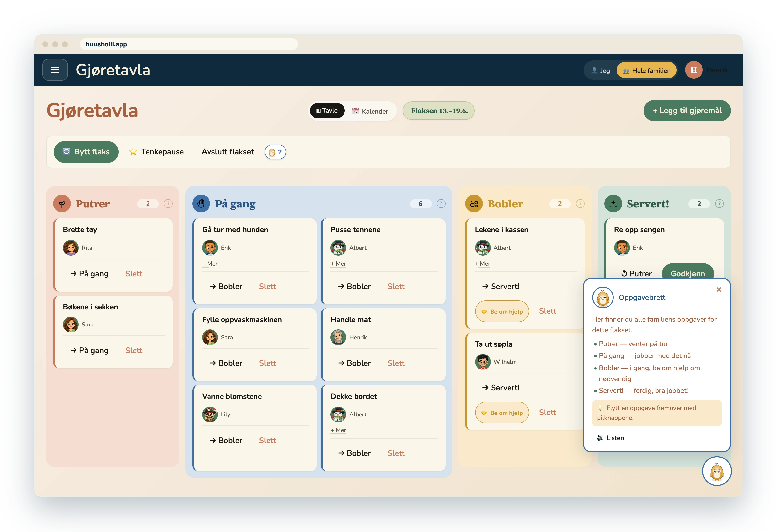
Task: Click + Legg til gjøremål button
Action: (687, 111)
